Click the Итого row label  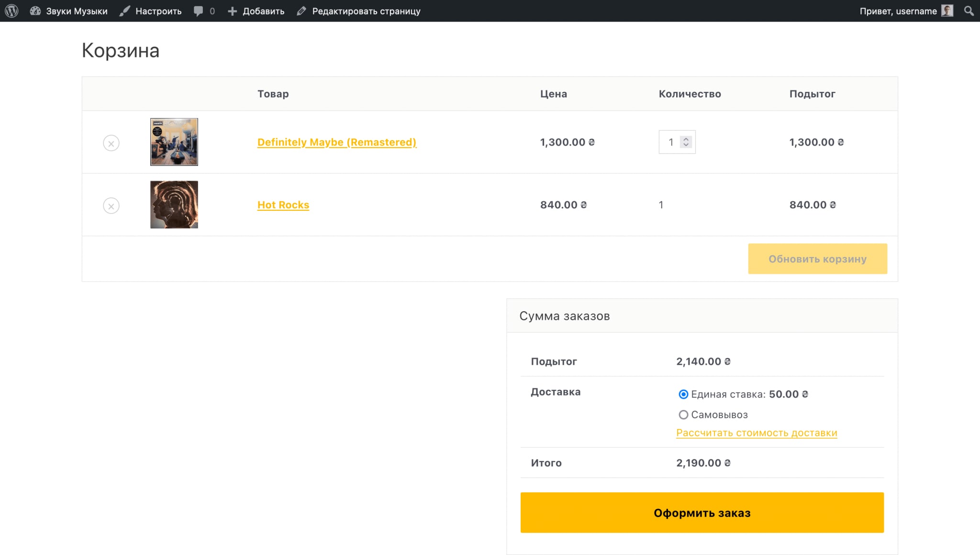click(546, 463)
